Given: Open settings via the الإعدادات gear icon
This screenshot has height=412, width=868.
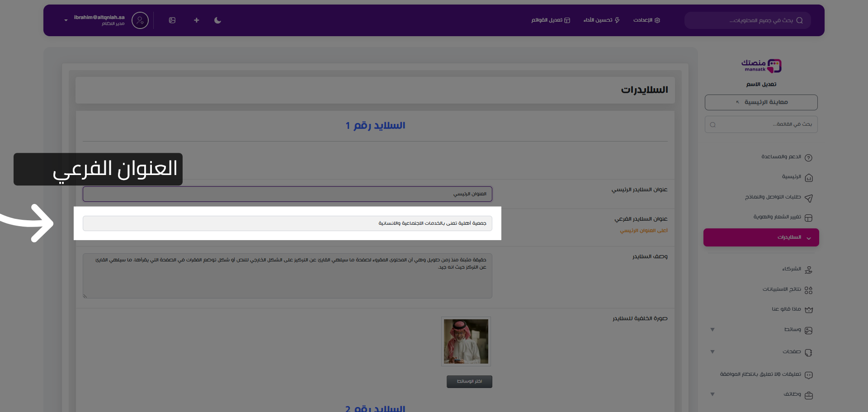Looking at the screenshot, I should (658, 20).
